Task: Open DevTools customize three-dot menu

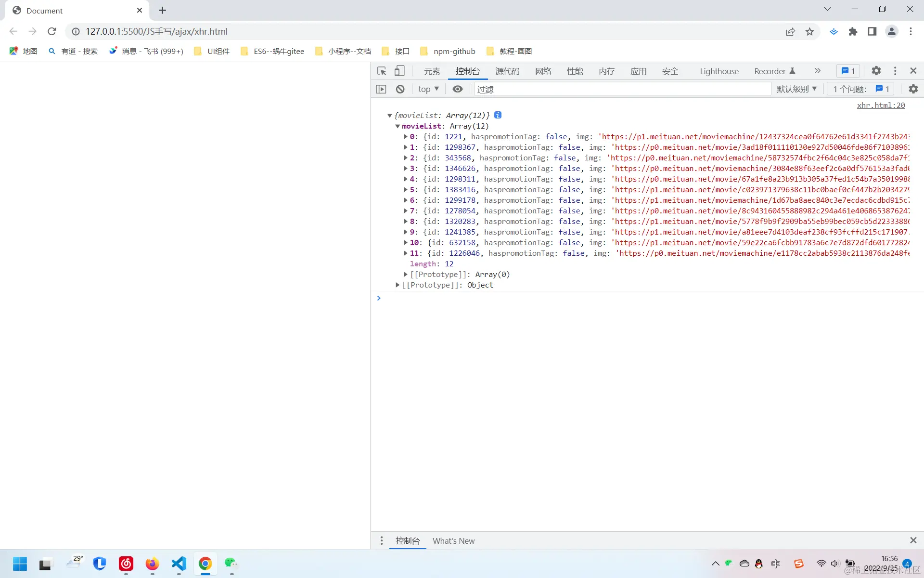Action: point(895,71)
